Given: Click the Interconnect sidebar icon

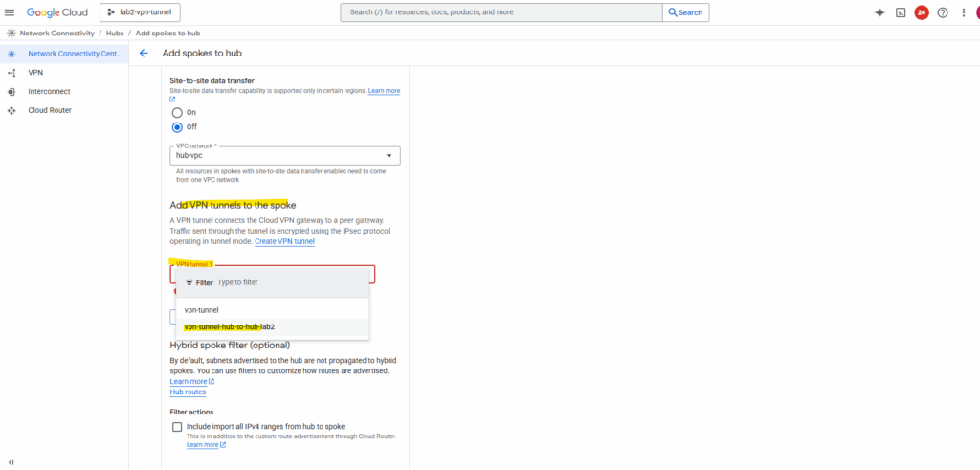Looking at the screenshot, I should click(11, 91).
